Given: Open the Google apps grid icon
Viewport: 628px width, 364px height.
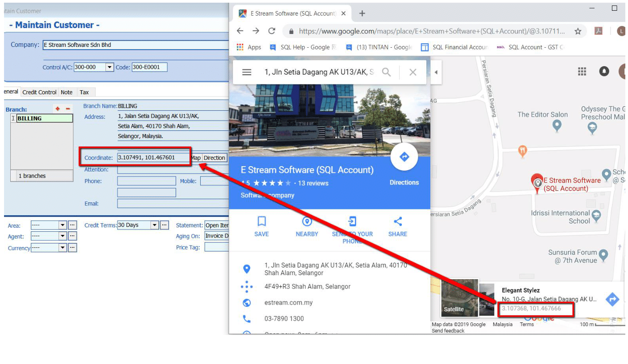Looking at the screenshot, I should (x=582, y=71).
